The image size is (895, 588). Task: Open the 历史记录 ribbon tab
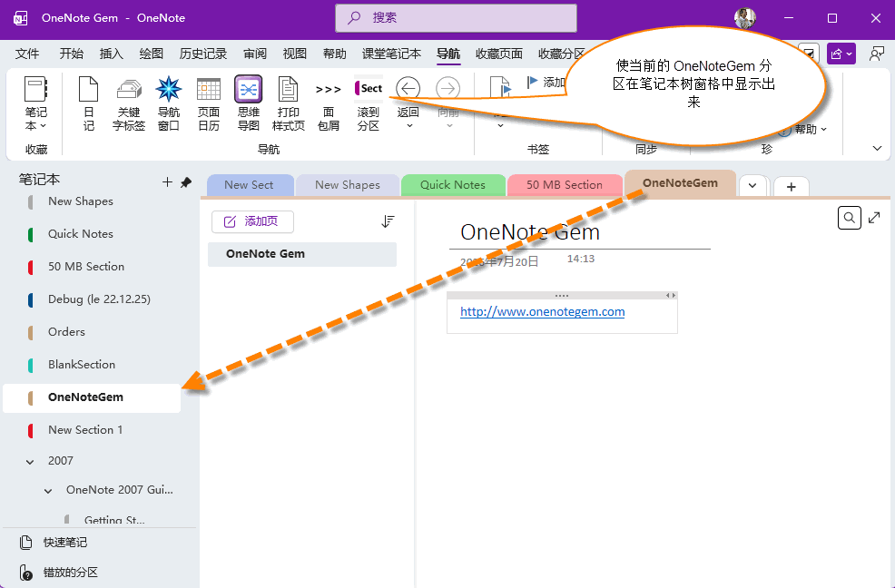click(203, 54)
